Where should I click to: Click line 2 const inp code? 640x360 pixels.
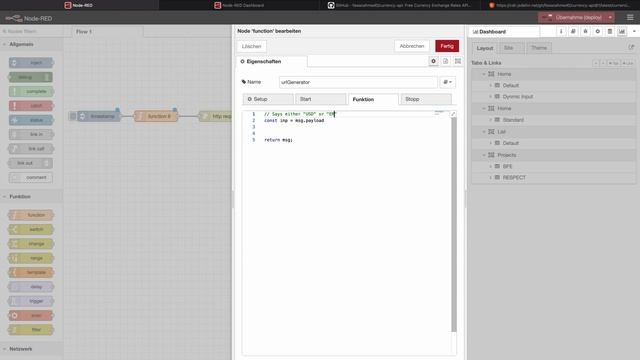click(294, 120)
